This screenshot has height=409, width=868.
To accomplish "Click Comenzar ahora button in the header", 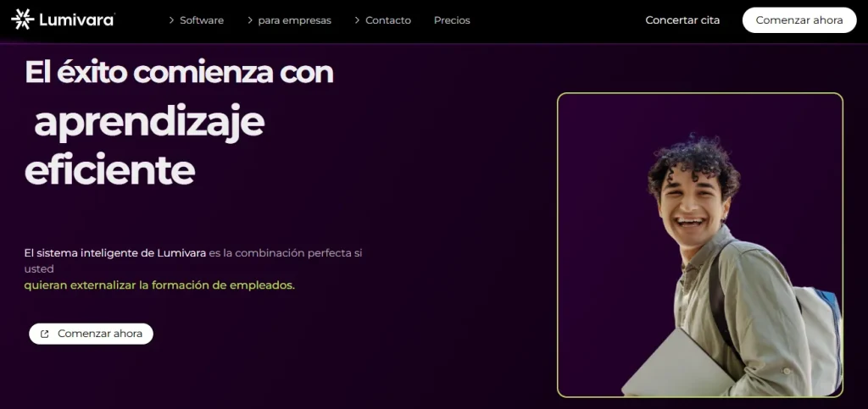I will [x=799, y=20].
